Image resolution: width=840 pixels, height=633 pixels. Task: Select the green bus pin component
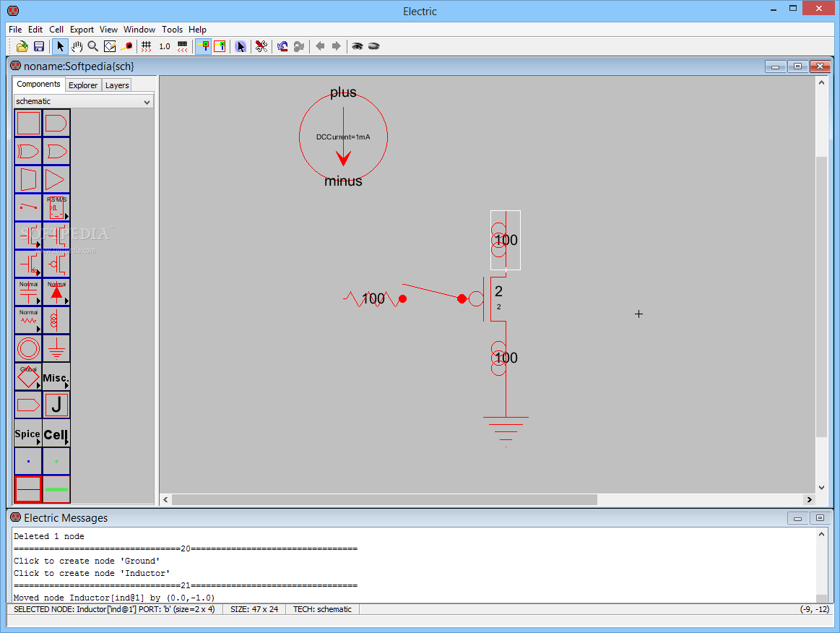pyautogui.click(x=56, y=461)
